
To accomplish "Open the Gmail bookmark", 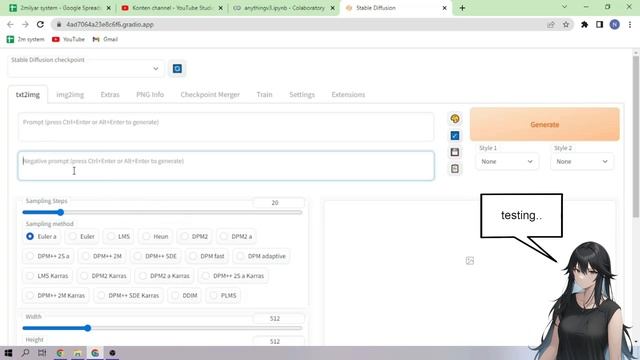I will pyautogui.click(x=105, y=39).
